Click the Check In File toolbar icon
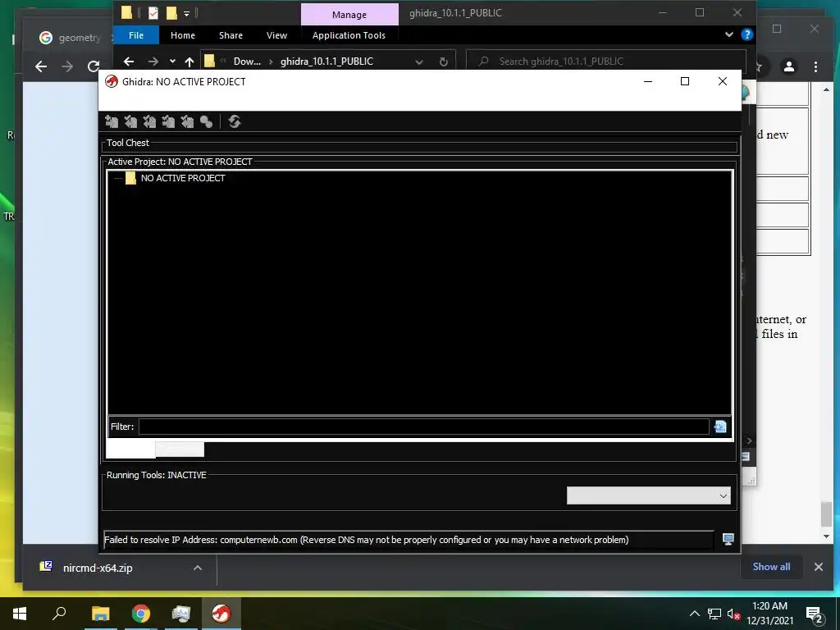This screenshot has width=840, height=630. coord(168,121)
